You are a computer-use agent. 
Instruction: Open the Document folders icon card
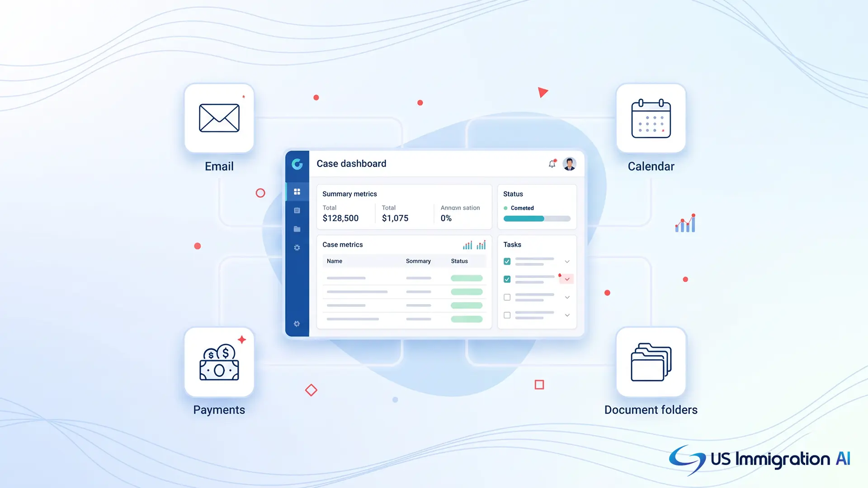pos(651,362)
